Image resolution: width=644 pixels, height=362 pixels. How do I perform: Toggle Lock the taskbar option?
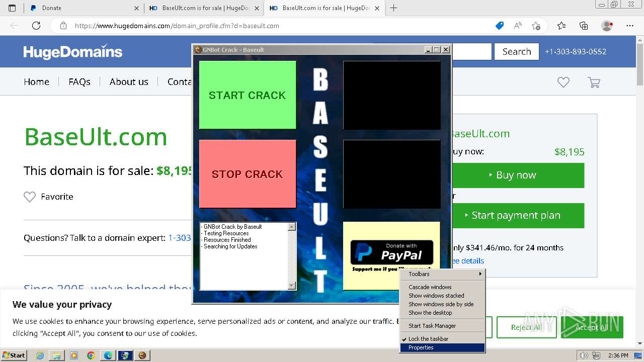pos(443,339)
